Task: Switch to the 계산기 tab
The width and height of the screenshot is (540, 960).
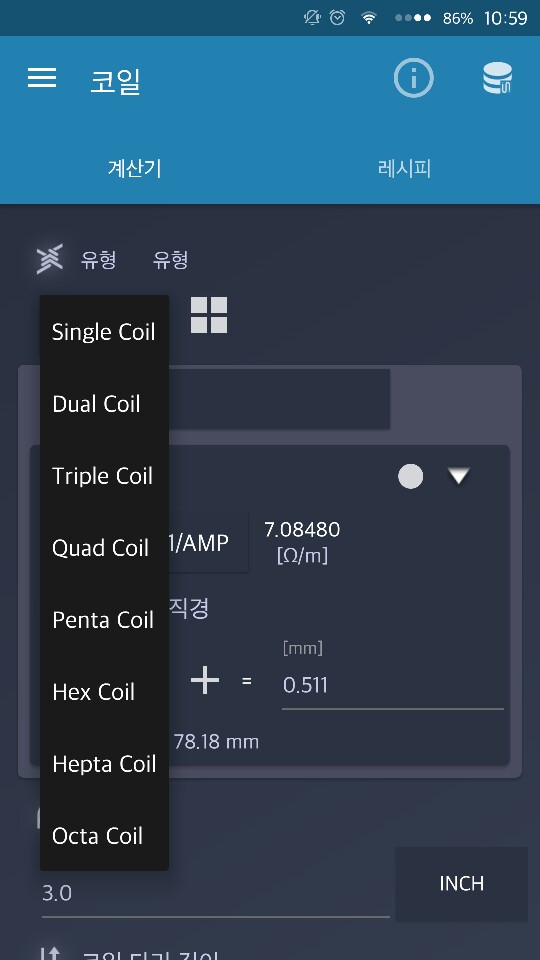Action: [x=135, y=168]
